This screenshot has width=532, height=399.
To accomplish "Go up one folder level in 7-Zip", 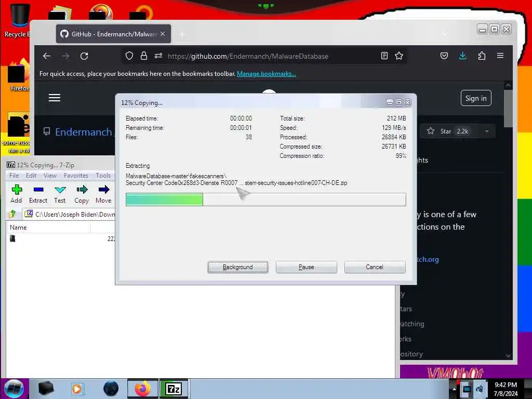I will [x=13, y=214].
